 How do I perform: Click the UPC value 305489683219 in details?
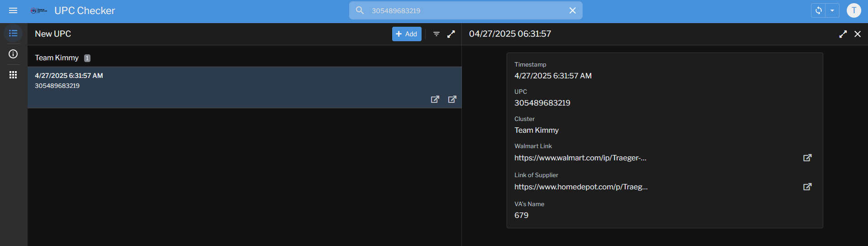(x=542, y=103)
